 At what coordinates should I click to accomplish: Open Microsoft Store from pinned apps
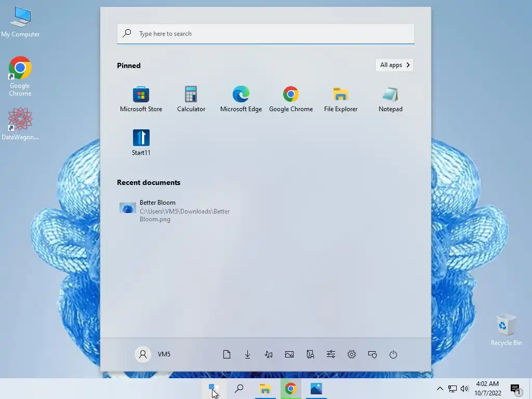[x=141, y=99]
